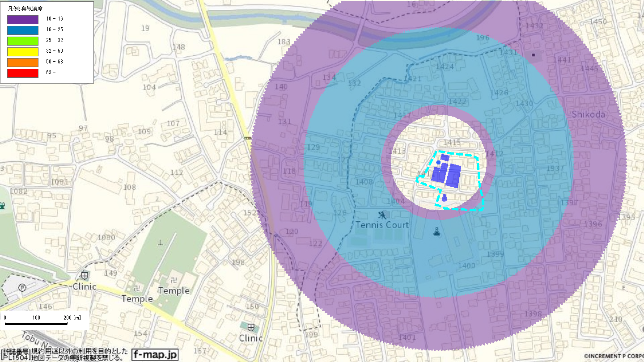Viewport: 644px width, 362px height.
Task: Click lot number 210
Action: click(616, 319)
